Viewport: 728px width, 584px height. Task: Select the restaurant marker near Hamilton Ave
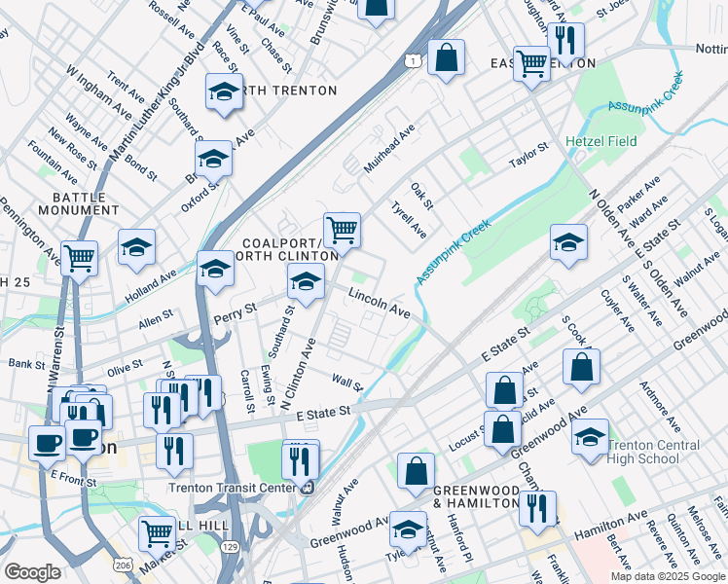tap(536, 508)
